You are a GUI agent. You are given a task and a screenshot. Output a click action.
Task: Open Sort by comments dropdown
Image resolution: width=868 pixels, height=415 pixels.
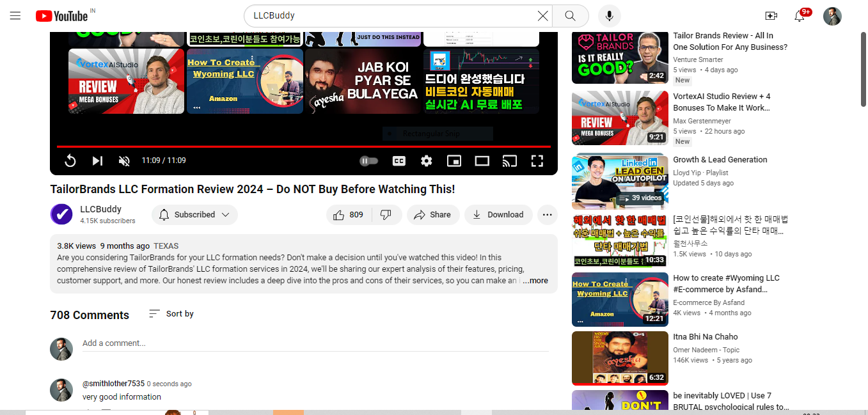[x=171, y=314]
